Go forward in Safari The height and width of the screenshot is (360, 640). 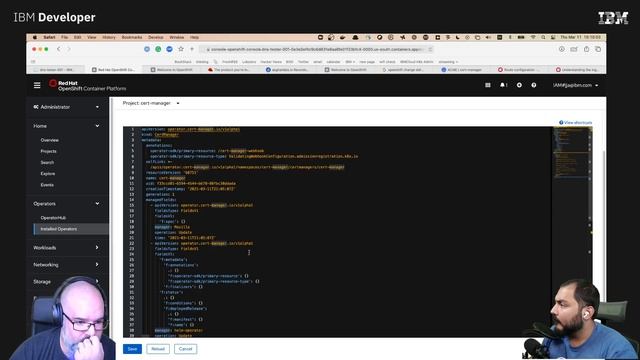pyautogui.click(x=69, y=49)
